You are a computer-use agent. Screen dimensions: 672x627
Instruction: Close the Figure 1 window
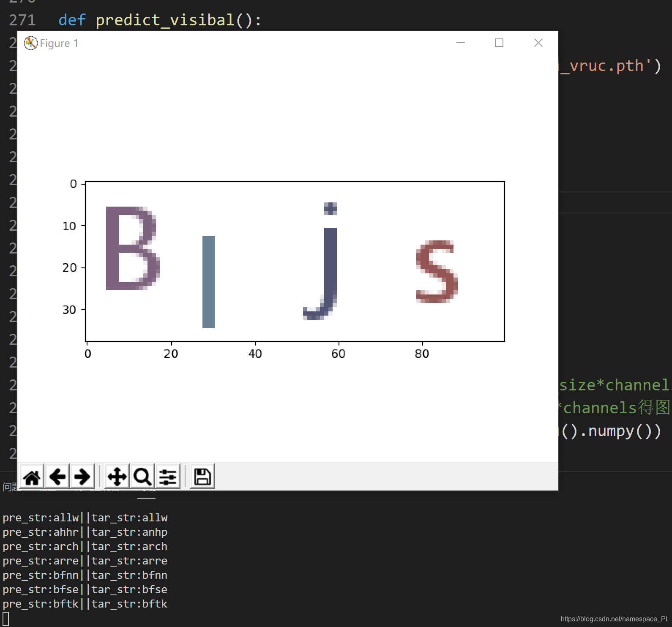[538, 43]
